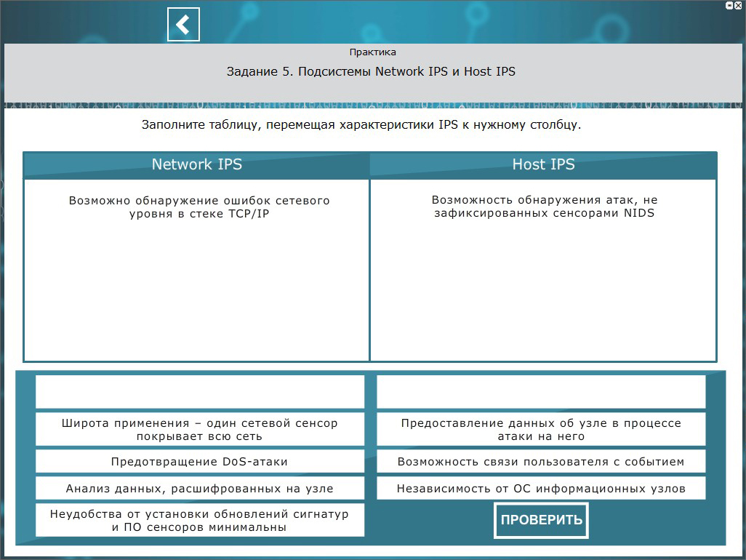Click the empty slot above 'Предоставление данных'

541,392
